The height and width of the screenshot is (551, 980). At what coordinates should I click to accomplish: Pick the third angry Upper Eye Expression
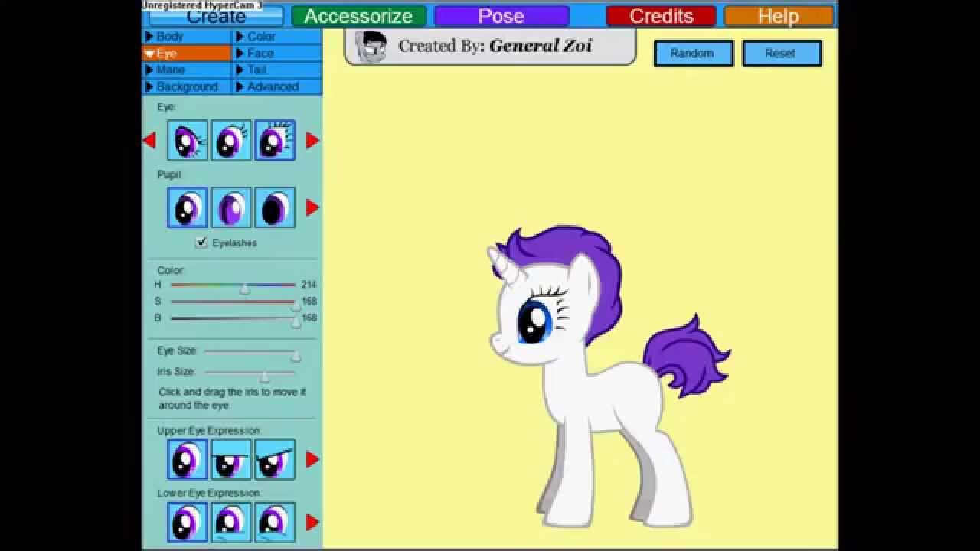tap(275, 459)
